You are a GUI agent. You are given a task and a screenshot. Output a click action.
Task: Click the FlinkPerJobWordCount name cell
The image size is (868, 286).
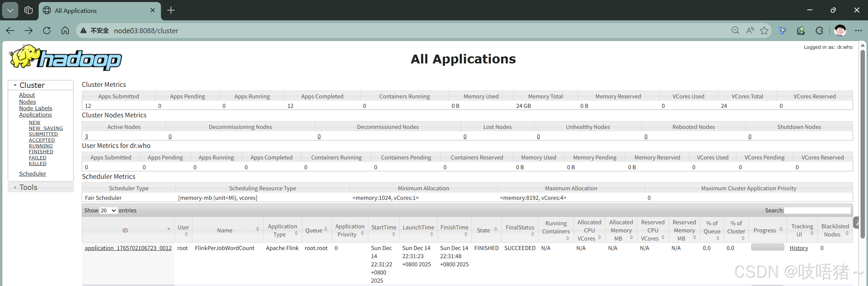(x=225, y=248)
